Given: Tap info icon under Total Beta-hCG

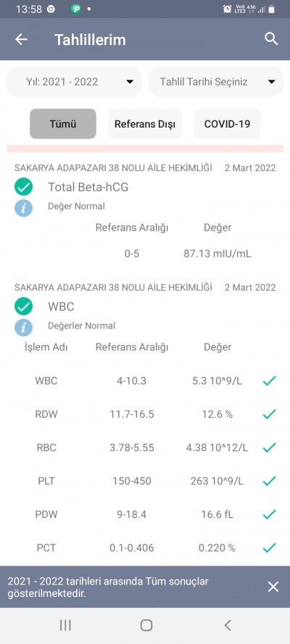Looking at the screenshot, I should click(24, 208).
